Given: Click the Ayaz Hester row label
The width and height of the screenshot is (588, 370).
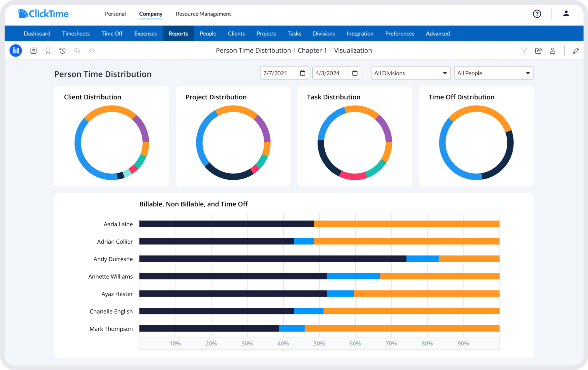Looking at the screenshot, I should (117, 294).
